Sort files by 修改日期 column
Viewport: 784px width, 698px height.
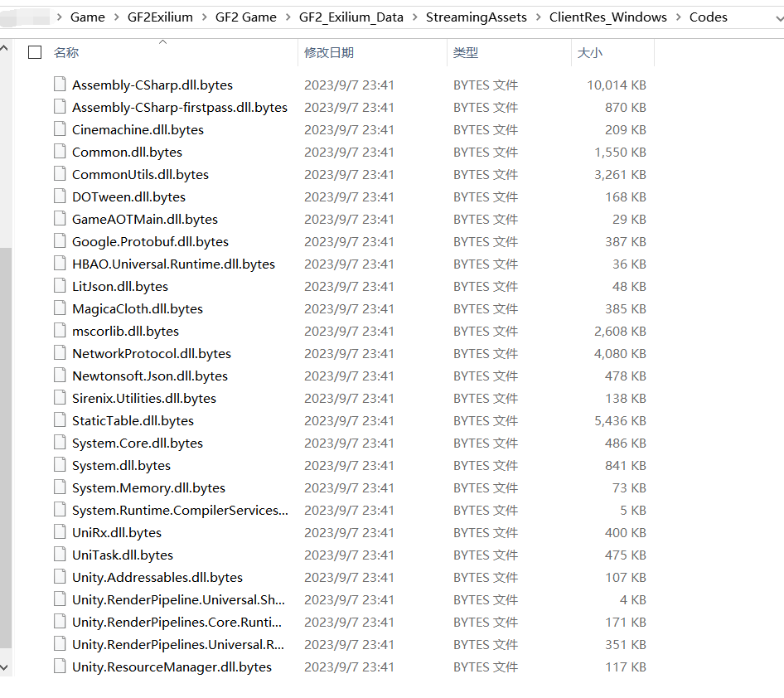329,52
